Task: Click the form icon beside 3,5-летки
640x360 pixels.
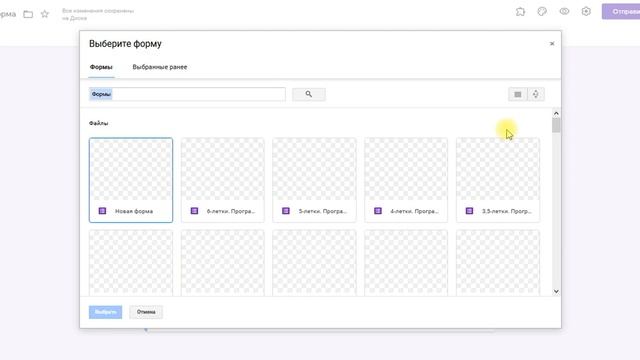Action: pos(469,211)
